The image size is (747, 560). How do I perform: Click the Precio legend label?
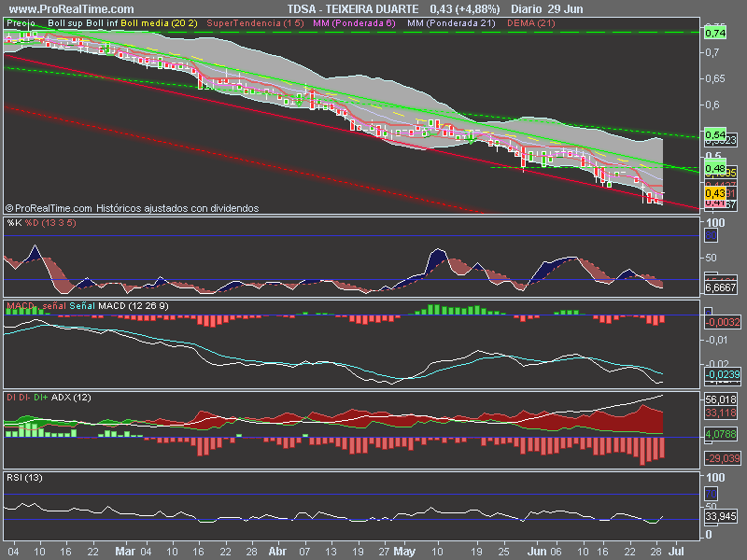[x=21, y=21]
